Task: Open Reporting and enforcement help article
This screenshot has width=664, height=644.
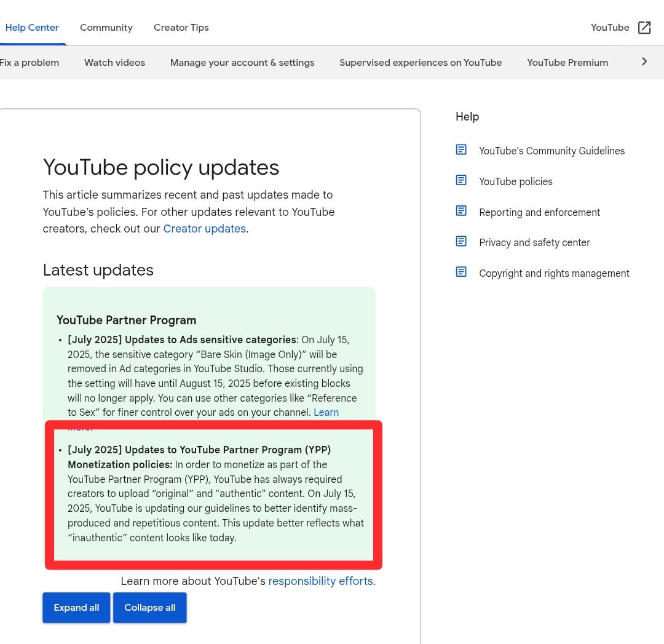Action: point(540,212)
